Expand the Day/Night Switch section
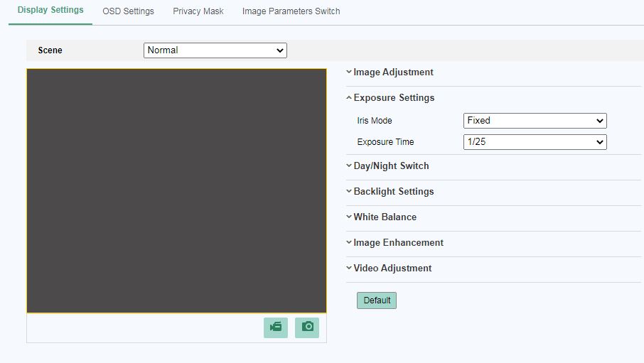The image size is (644, 363). point(391,166)
